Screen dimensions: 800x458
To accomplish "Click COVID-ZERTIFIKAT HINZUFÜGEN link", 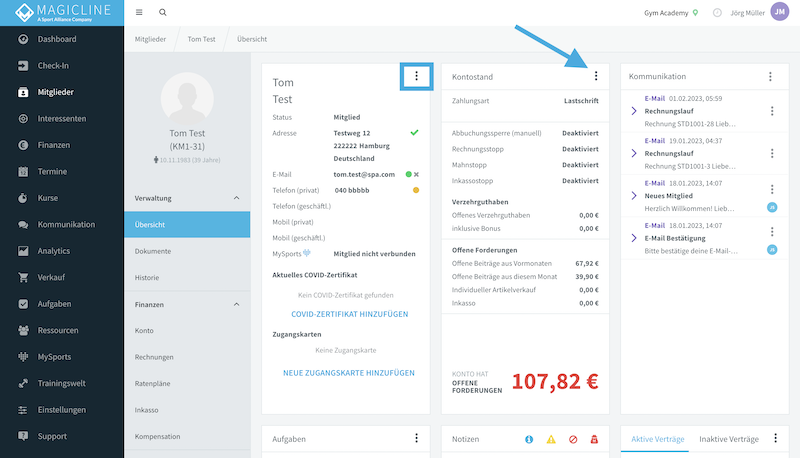I will coord(349,314).
